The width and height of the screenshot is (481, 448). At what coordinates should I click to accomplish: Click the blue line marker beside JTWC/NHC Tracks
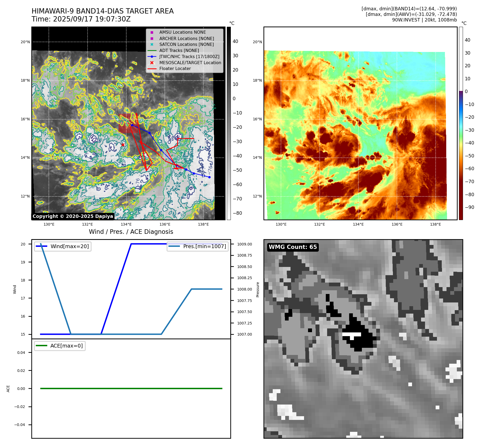(152, 56)
